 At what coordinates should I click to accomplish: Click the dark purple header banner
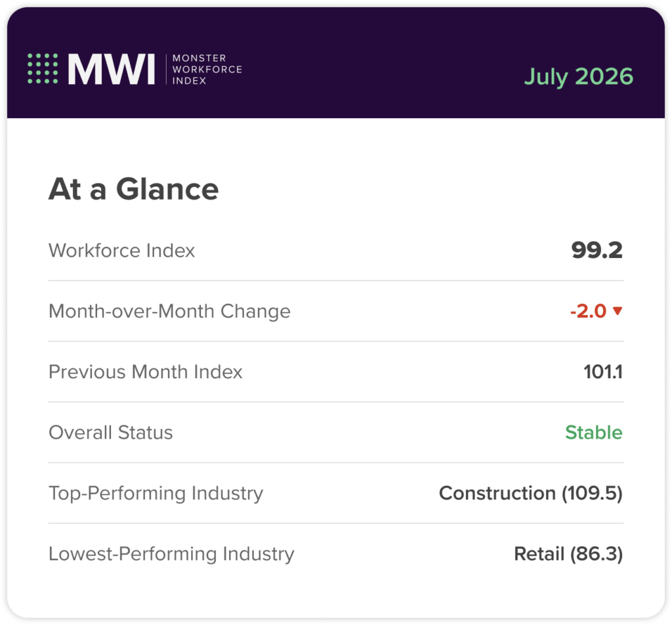336,62
